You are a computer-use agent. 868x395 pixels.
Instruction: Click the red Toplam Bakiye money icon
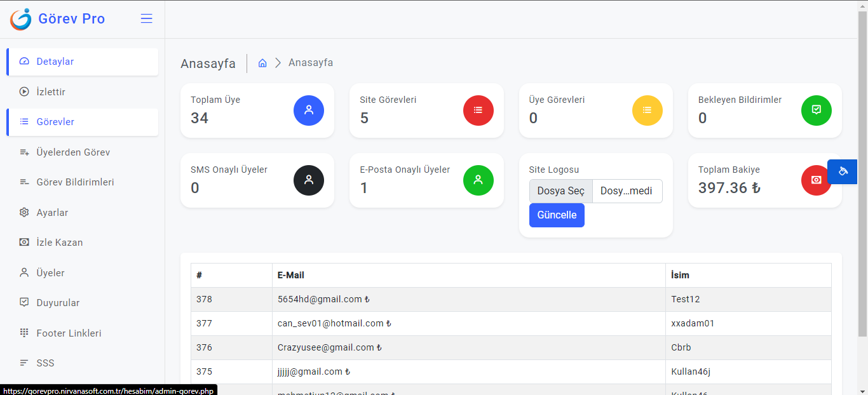(x=816, y=180)
